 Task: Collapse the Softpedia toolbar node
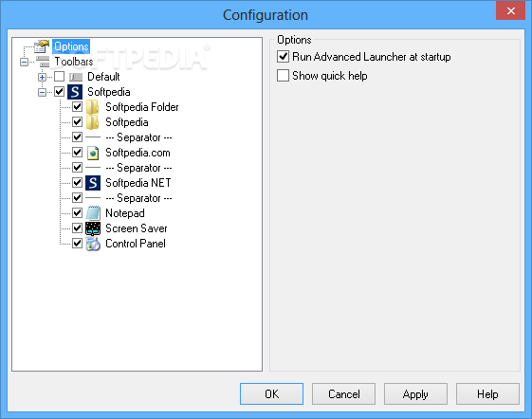(42, 92)
